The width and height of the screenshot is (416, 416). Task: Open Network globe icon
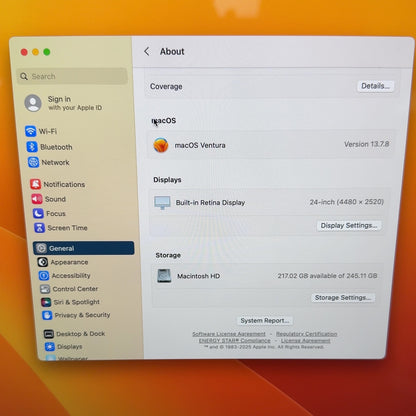tap(33, 162)
